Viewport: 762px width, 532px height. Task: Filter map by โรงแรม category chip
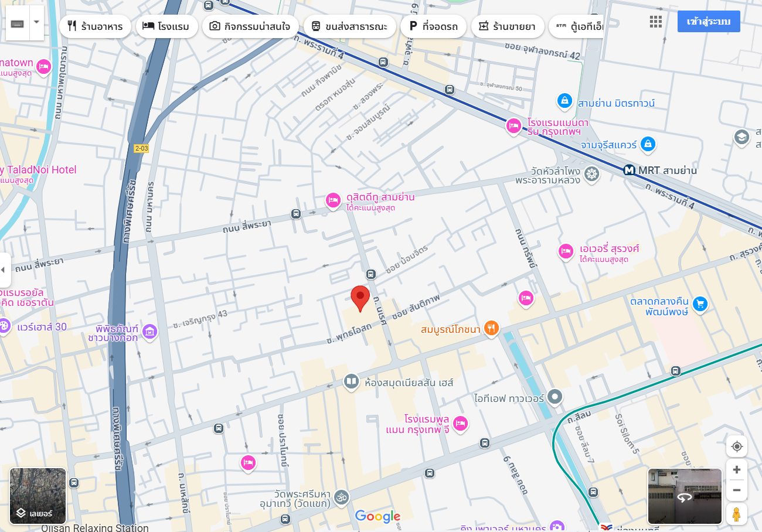click(167, 26)
